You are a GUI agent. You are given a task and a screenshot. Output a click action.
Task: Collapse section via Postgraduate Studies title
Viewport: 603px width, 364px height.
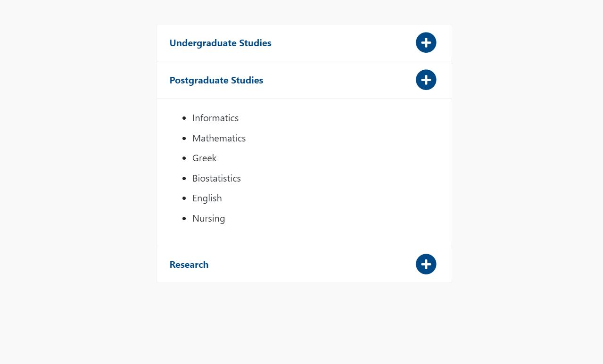click(216, 80)
